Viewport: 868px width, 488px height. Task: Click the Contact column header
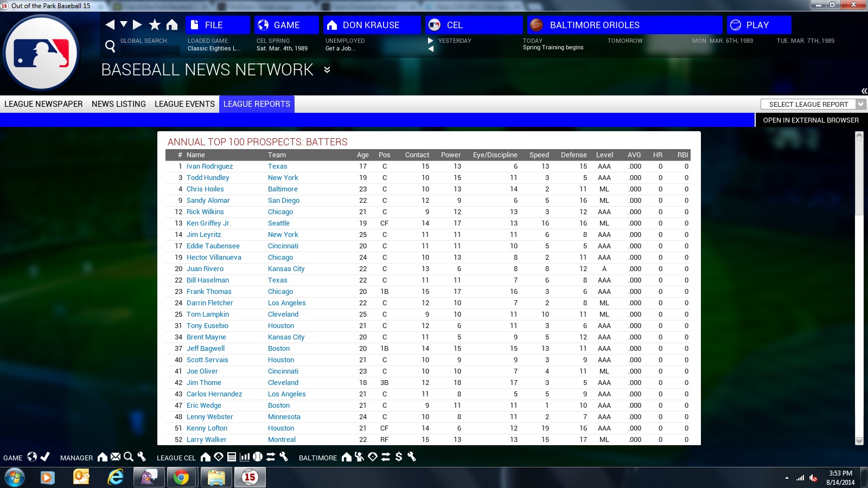click(x=417, y=155)
